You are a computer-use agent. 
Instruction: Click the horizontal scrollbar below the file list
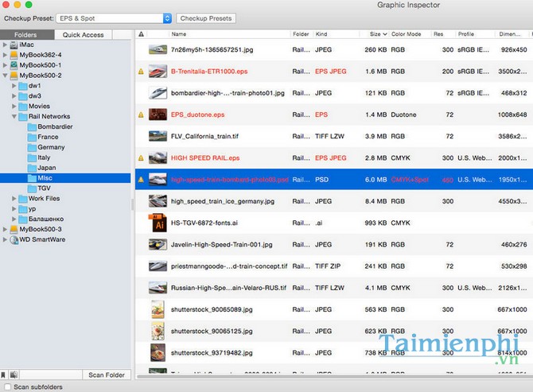[x=334, y=377]
